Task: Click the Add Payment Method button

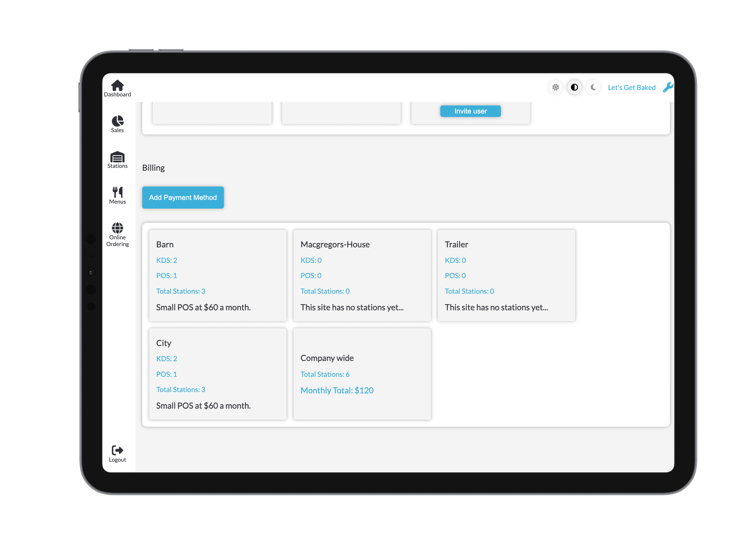Action: pos(183,197)
